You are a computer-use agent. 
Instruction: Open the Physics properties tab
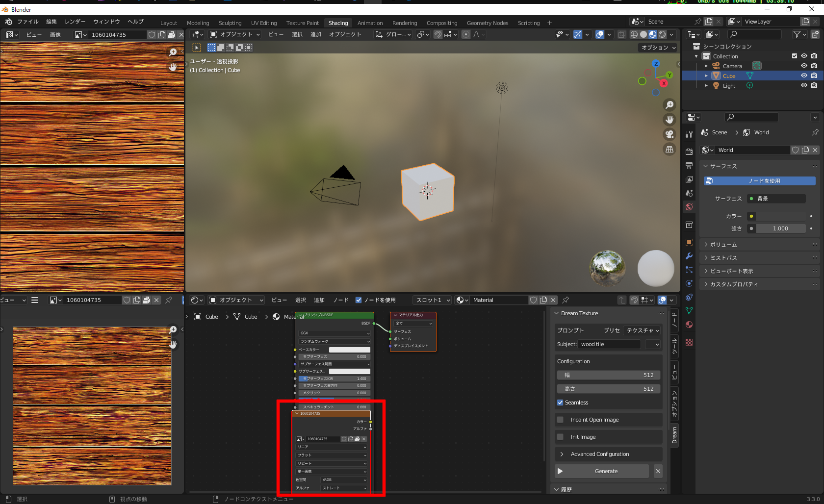click(689, 283)
